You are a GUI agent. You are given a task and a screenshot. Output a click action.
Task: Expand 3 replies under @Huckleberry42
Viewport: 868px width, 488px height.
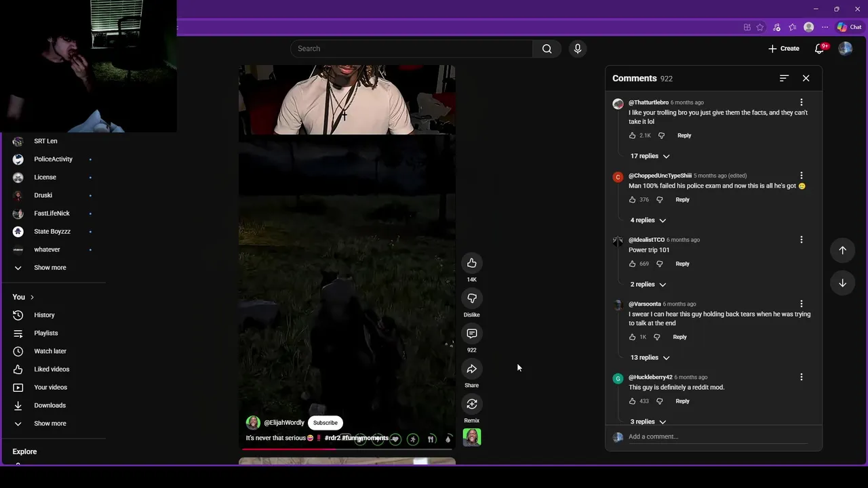648,422
